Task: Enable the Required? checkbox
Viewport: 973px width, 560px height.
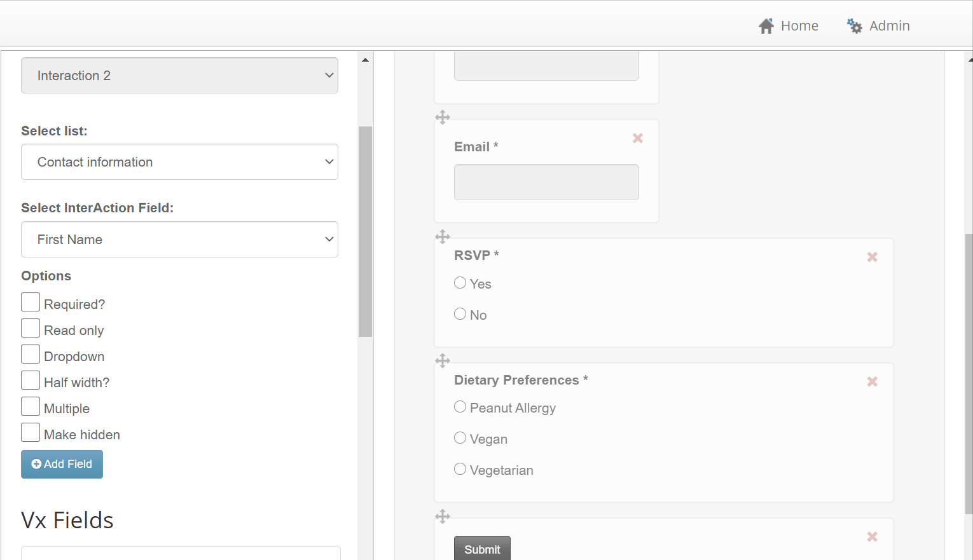Action: [31, 302]
